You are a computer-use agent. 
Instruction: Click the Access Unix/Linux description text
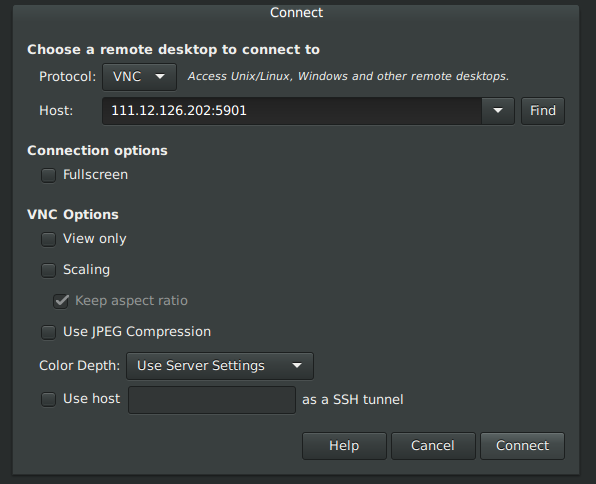(348, 76)
